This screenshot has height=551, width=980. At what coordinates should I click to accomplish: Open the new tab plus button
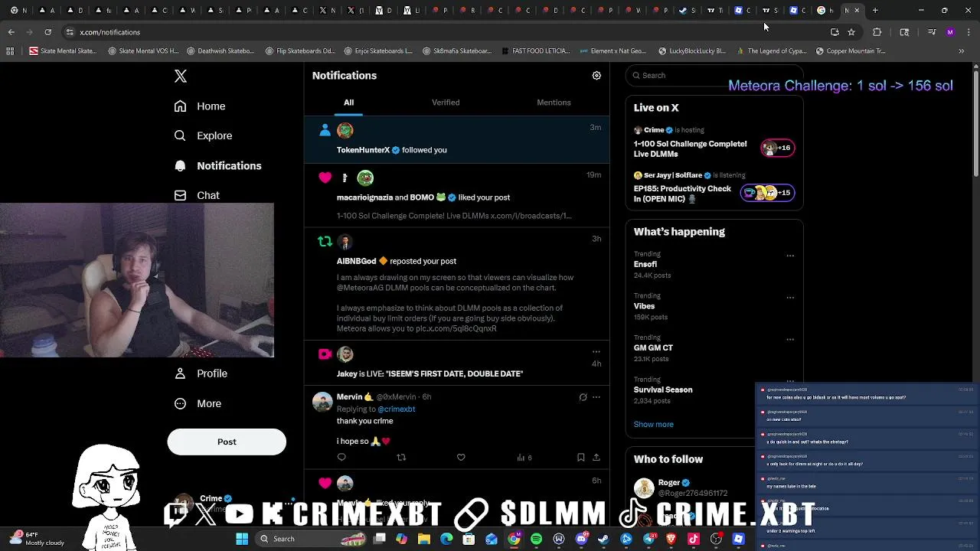point(875,11)
